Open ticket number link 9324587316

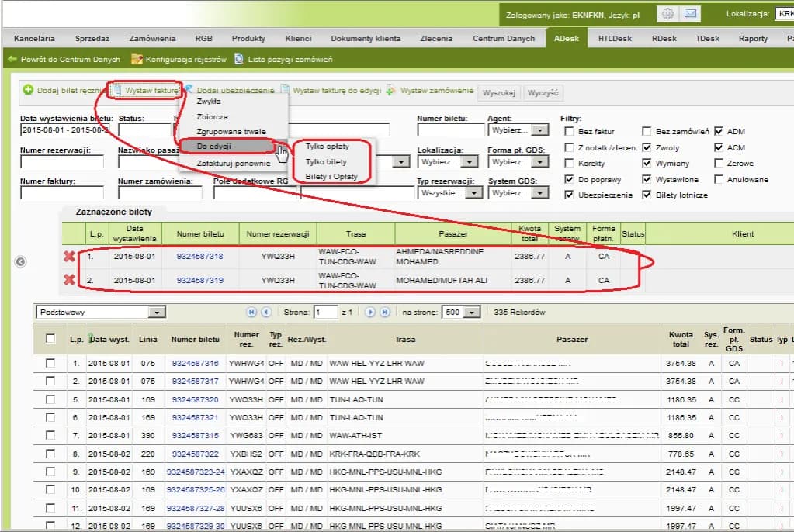[195, 363]
